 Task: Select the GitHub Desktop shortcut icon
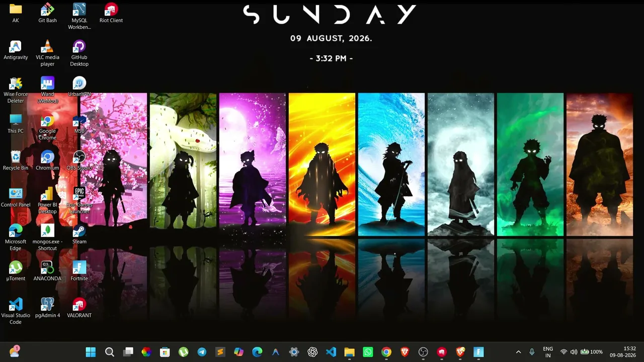point(79,53)
